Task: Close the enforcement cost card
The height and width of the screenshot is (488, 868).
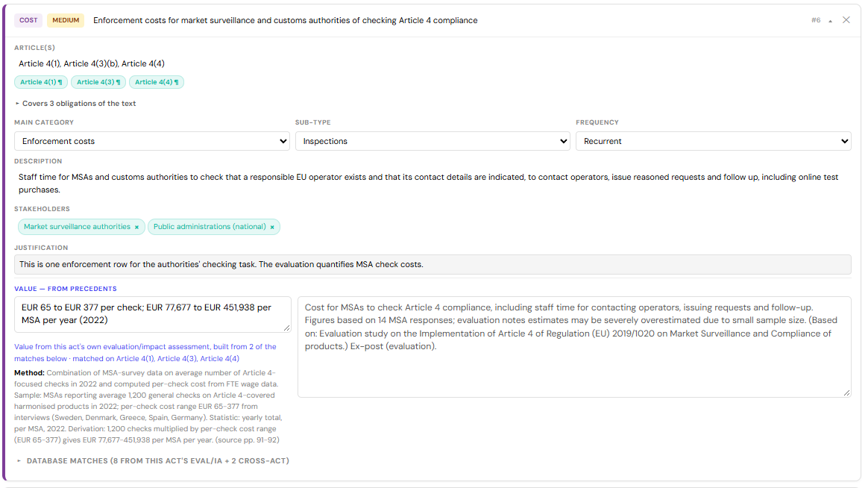Action: point(846,20)
